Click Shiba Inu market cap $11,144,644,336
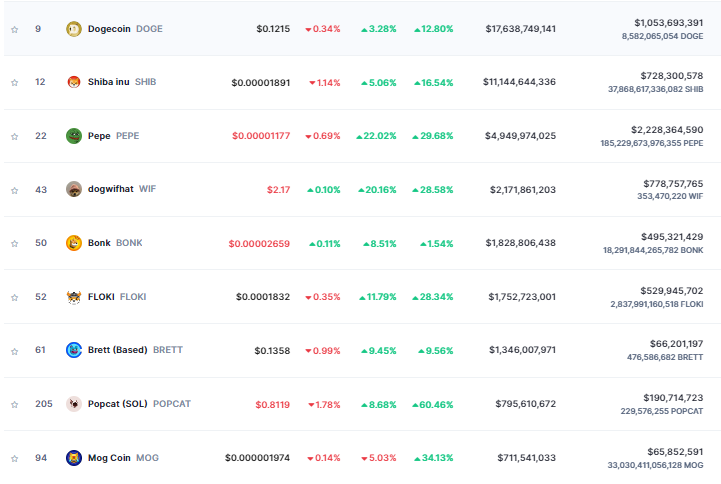The width and height of the screenshot is (721, 484). click(x=519, y=82)
